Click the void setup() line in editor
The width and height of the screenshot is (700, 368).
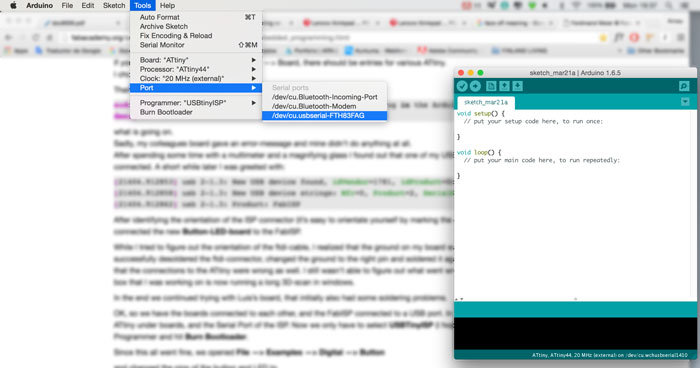click(481, 113)
